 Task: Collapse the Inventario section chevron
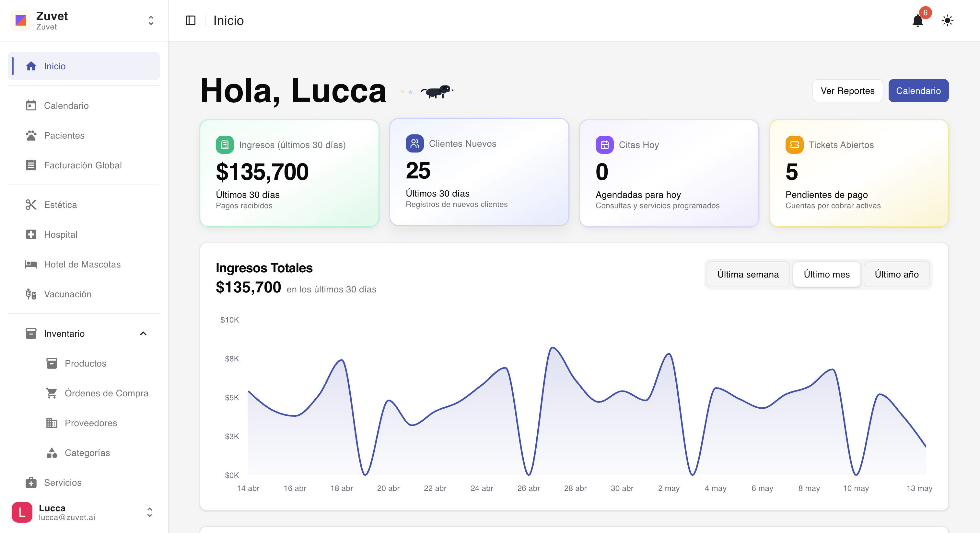[143, 334]
